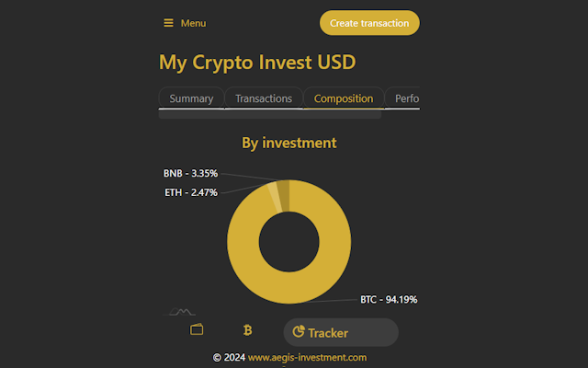Select the Tracker pie chart icon
The image size is (588, 368).
[x=299, y=332]
